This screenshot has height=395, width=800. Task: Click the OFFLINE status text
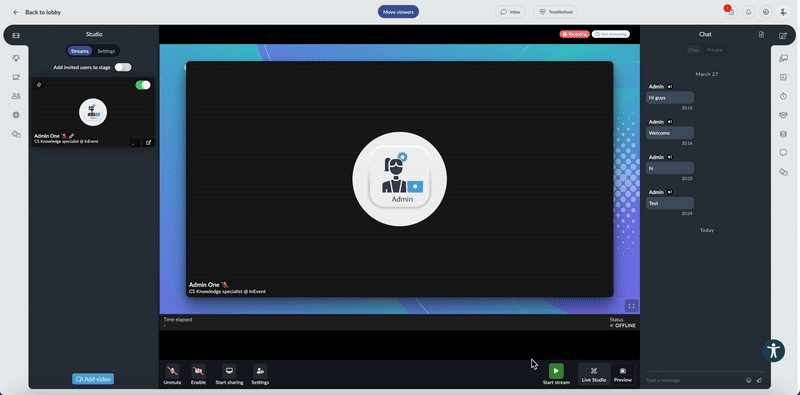click(625, 326)
